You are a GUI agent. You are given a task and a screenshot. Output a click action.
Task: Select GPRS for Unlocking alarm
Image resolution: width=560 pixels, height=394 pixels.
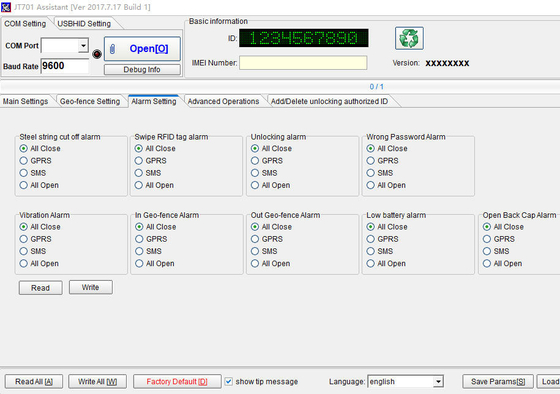pos(255,161)
